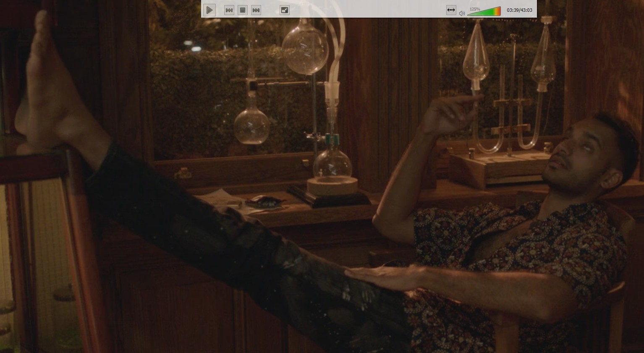The width and height of the screenshot is (644, 353).
Task: Click the 125% volume percentage label
Action: tap(474, 8)
